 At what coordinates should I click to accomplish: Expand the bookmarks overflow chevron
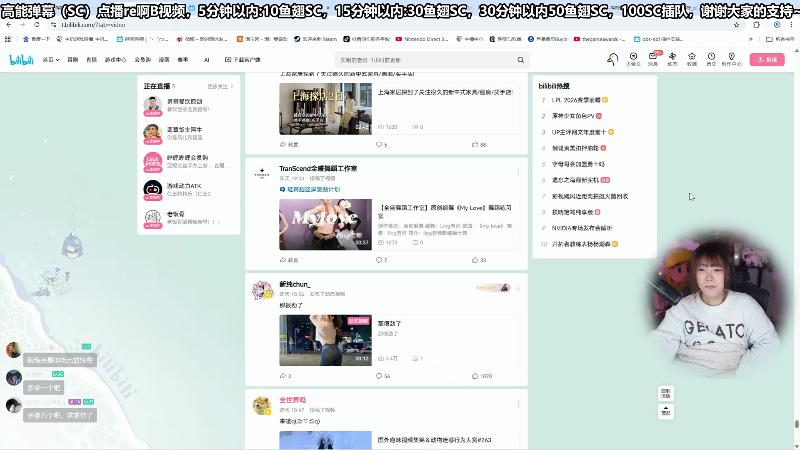[751, 39]
